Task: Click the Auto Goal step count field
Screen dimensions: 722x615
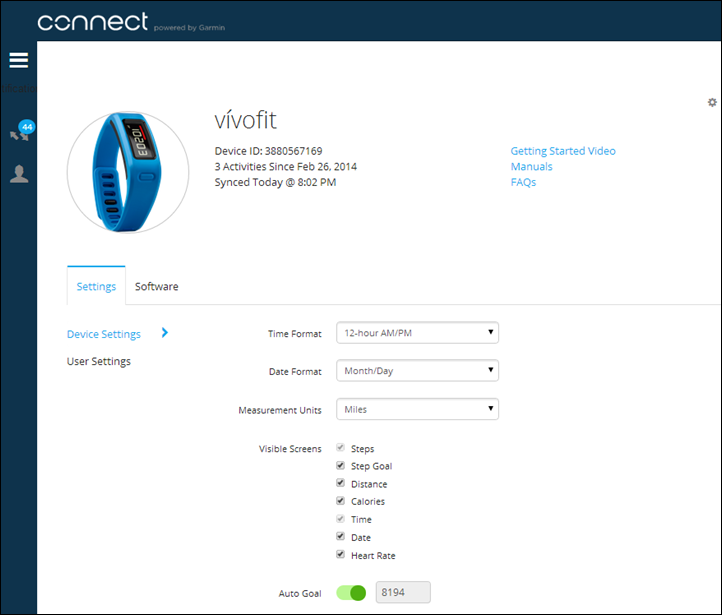Action: coord(403,593)
